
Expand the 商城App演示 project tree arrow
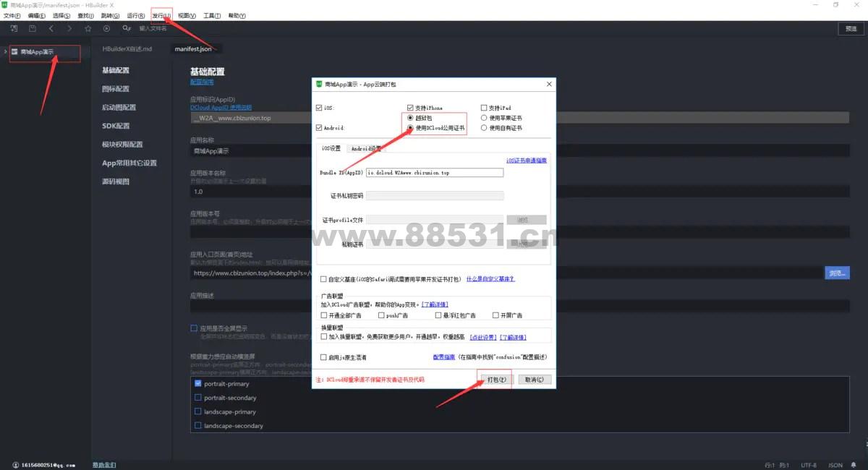tap(6, 52)
